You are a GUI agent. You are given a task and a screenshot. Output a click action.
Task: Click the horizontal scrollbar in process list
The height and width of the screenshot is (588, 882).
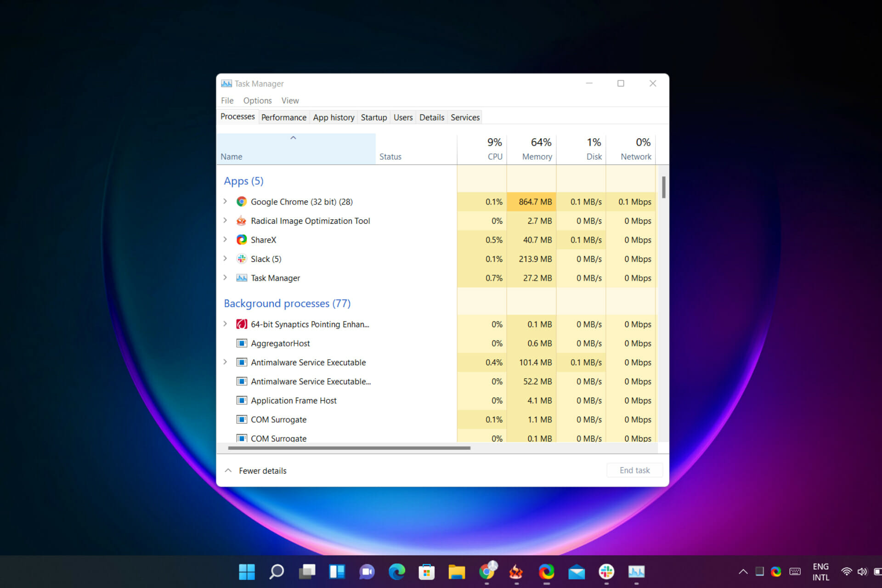(349, 448)
